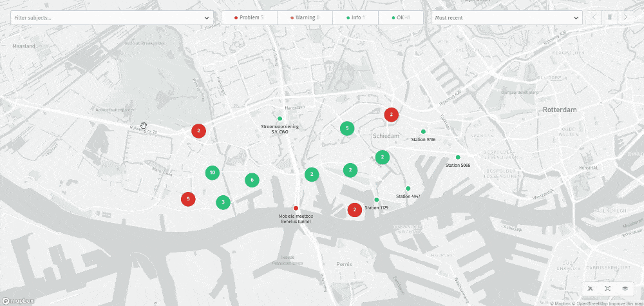Click the fit-to-bounds frame icon
Screen dimensions: 644x306
[x=607, y=289]
